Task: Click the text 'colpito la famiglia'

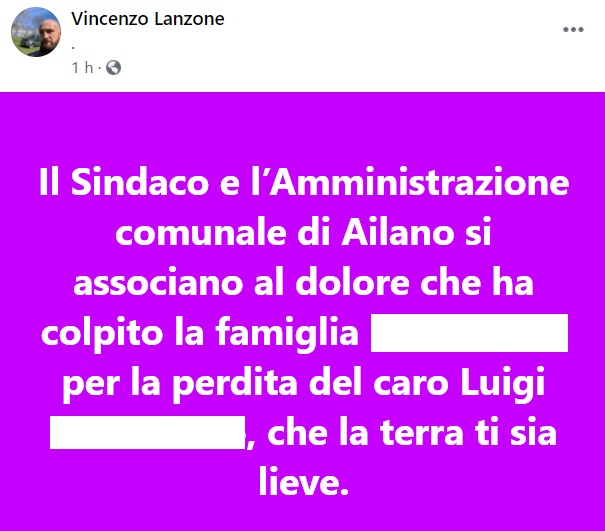Action: [x=200, y=334]
